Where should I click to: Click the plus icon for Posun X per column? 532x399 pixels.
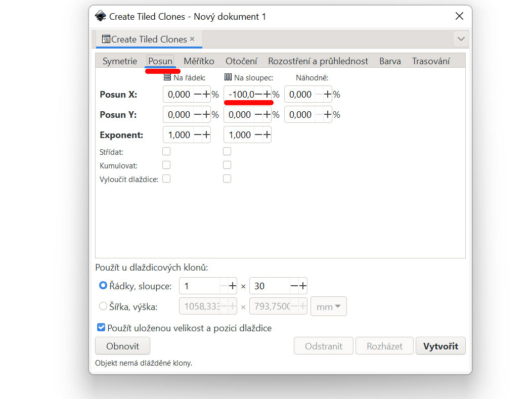pos(267,95)
